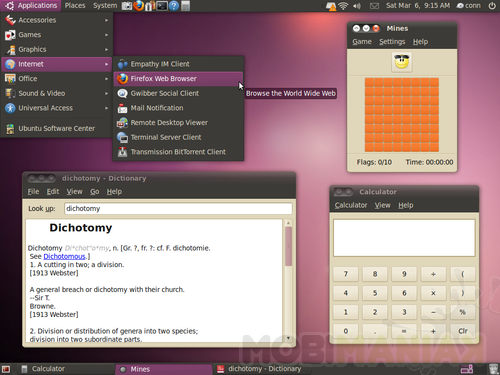
Task: Click the smiley face button in Mines
Action: click(402, 62)
